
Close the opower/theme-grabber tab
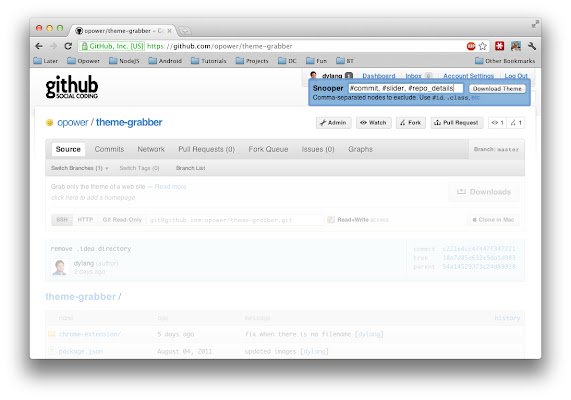(170, 31)
